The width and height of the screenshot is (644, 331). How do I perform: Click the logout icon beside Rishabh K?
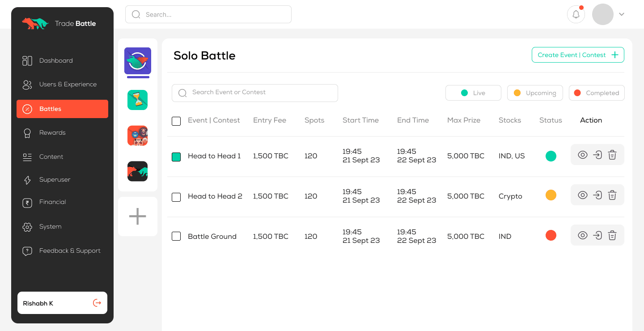(x=97, y=303)
